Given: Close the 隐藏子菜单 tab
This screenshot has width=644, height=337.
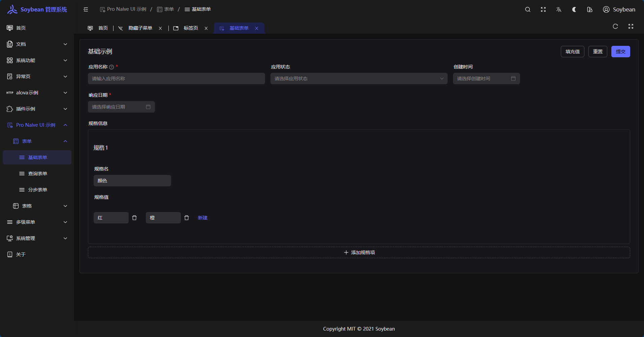Looking at the screenshot, I should point(160,28).
